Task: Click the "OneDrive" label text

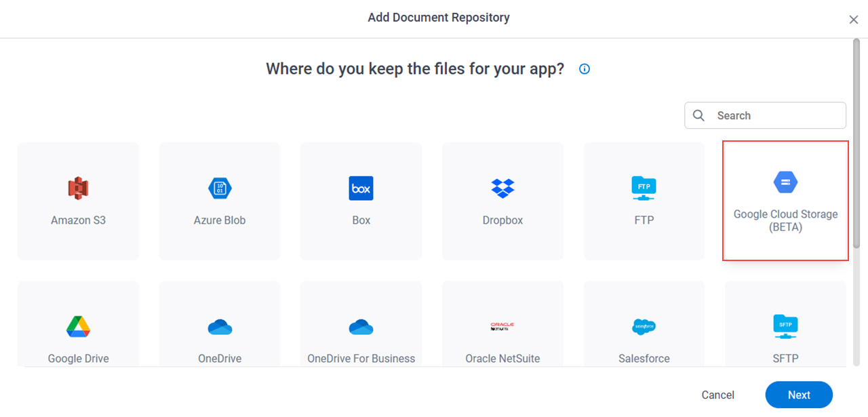Action: 220,359
